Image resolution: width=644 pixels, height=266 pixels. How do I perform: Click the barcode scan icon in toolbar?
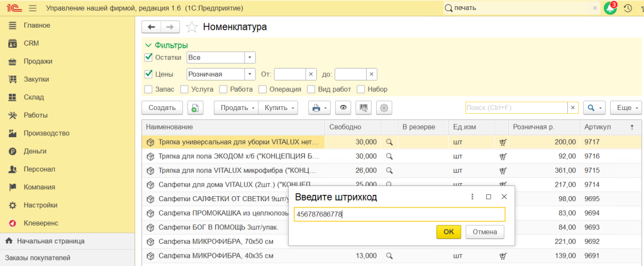point(364,108)
